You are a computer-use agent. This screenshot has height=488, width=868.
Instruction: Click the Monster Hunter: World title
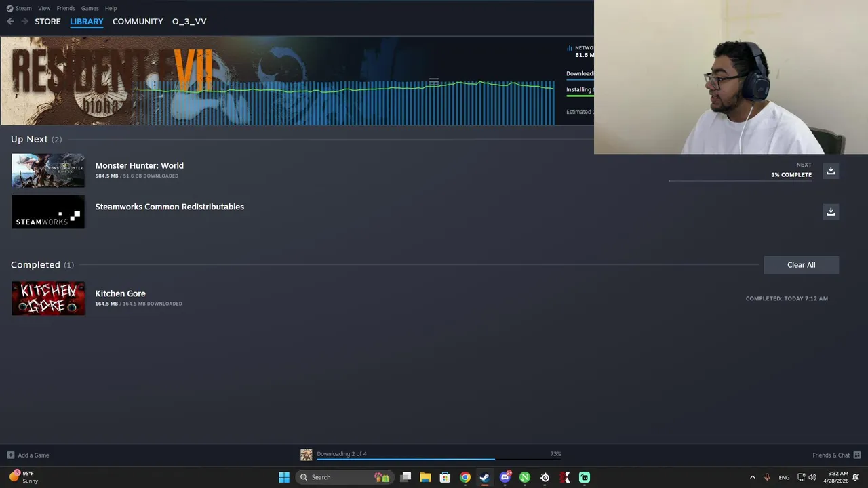tap(139, 165)
